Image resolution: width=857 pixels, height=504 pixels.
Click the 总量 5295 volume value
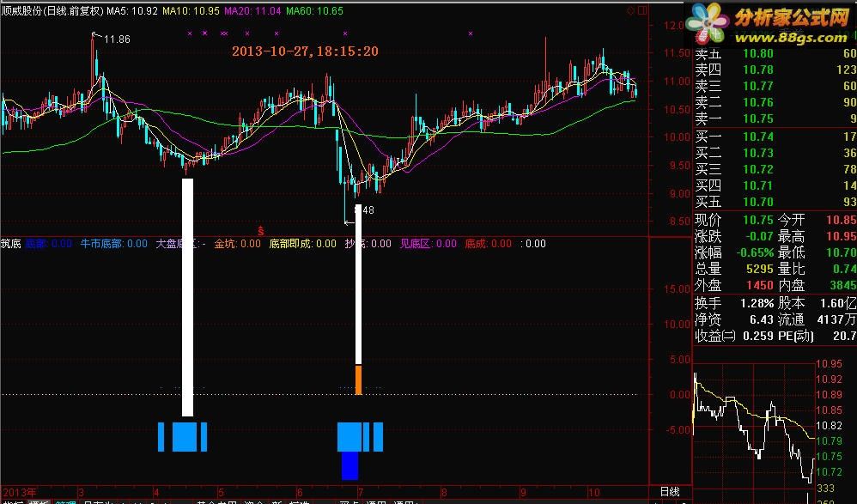pos(760,270)
